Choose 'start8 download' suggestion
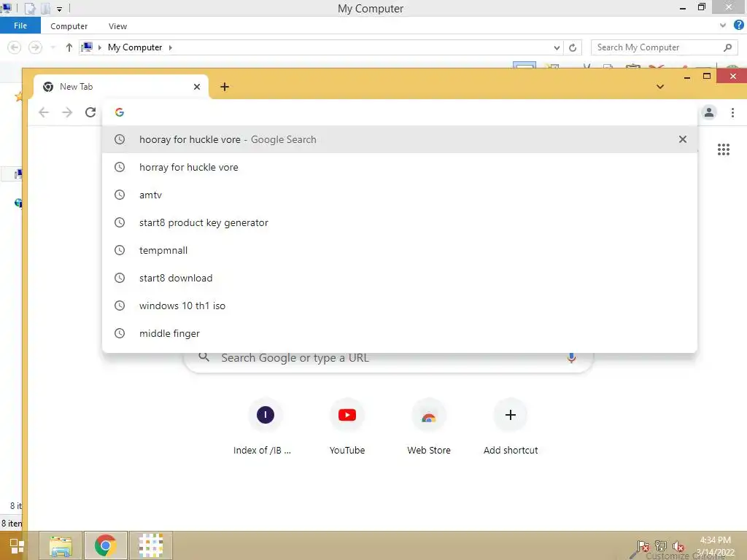The width and height of the screenshot is (747, 560). 400,278
